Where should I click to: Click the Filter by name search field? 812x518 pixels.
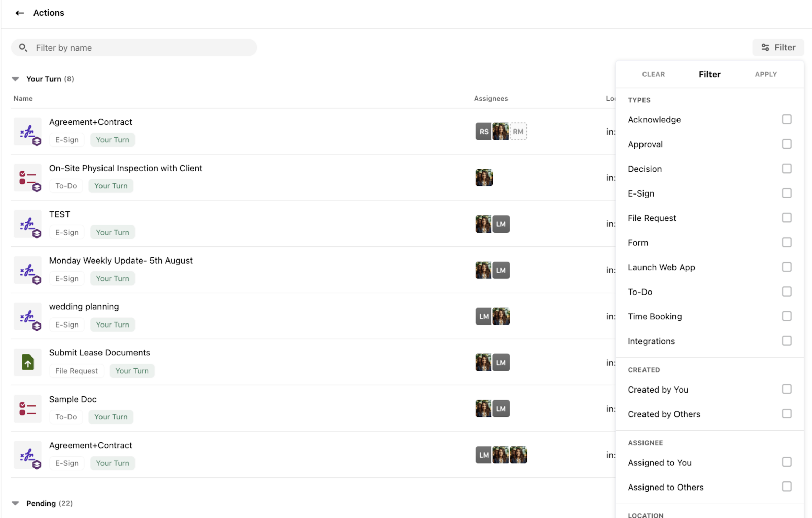[x=142, y=47]
